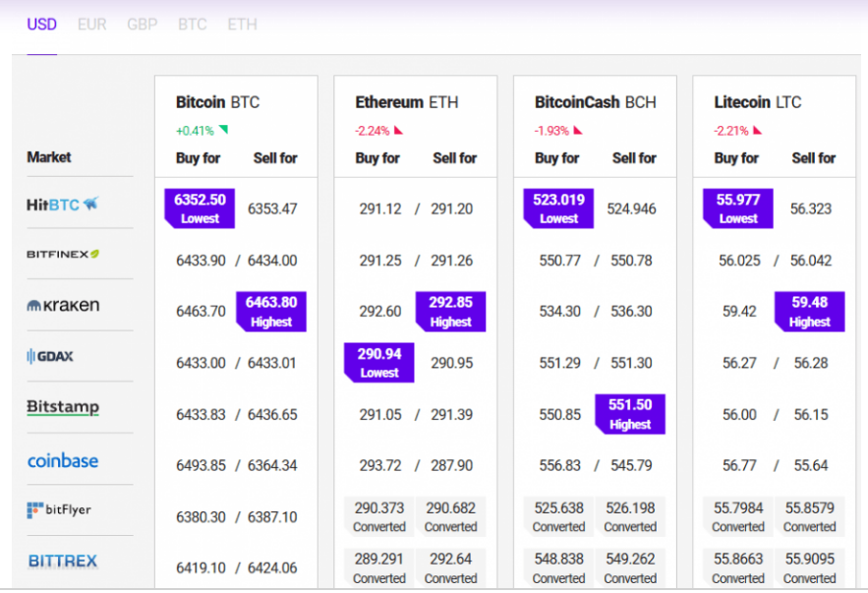Select the 523.019 Lowest BitcoinCash buy price

[x=558, y=208]
